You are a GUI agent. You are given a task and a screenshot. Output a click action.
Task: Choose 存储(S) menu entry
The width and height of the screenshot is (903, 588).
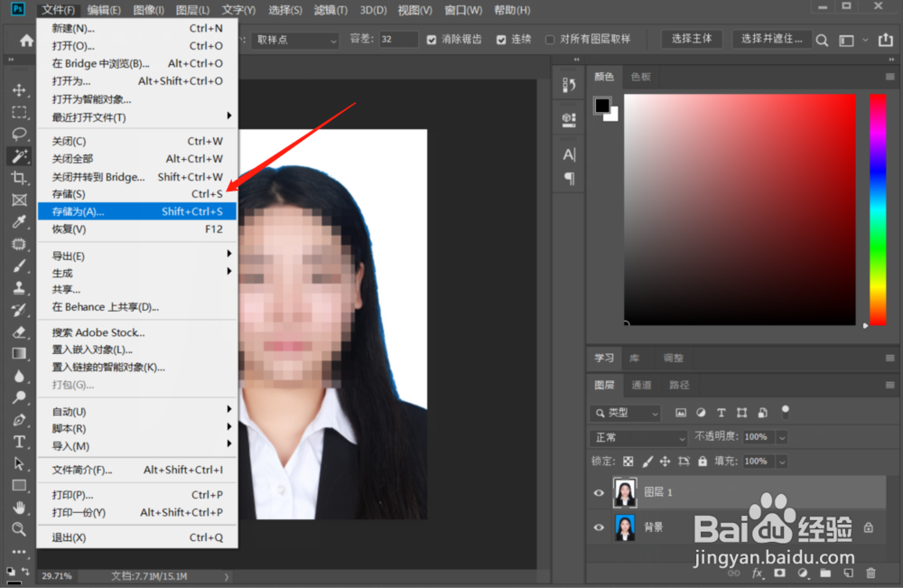(137, 193)
